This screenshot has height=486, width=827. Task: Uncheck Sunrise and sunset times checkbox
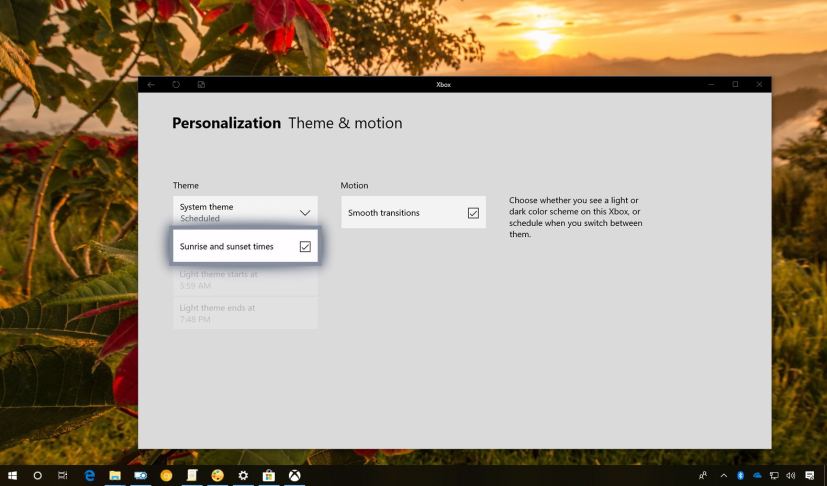click(305, 246)
